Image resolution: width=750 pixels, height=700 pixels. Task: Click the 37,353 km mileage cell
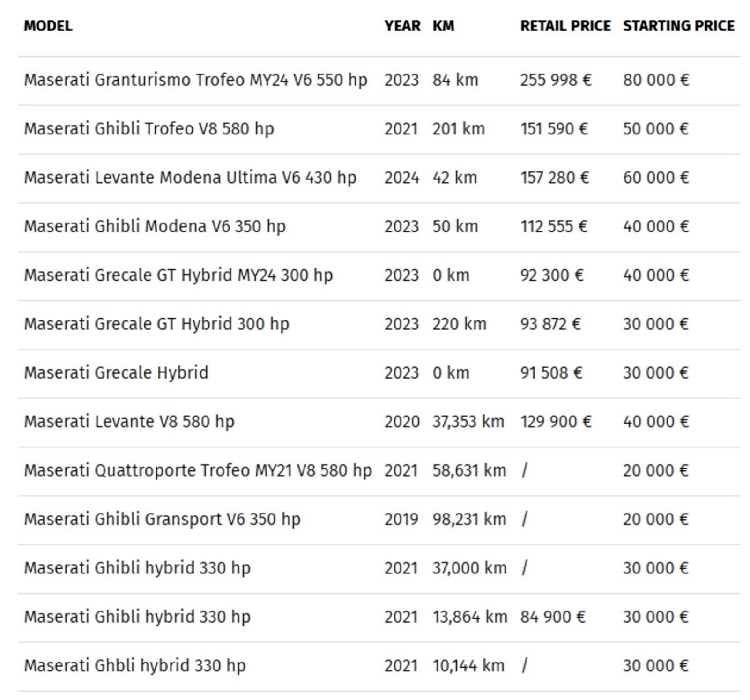(468, 422)
